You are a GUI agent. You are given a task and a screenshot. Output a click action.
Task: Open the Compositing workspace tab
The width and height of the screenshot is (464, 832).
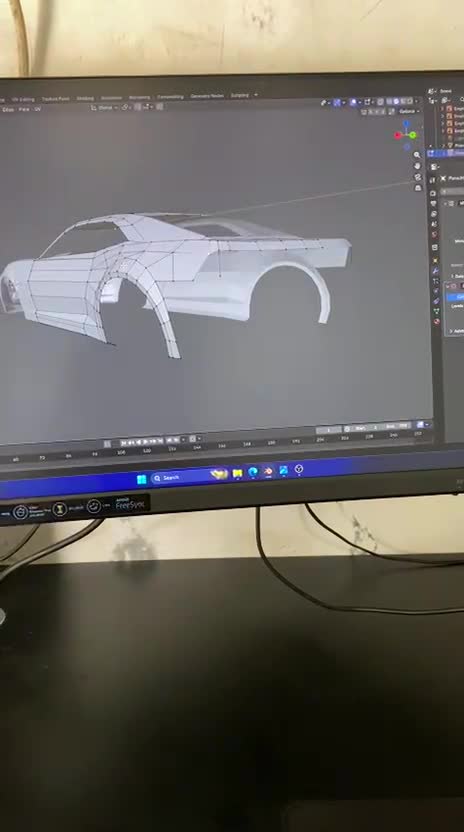pyautogui.click(x=170, y=97)
